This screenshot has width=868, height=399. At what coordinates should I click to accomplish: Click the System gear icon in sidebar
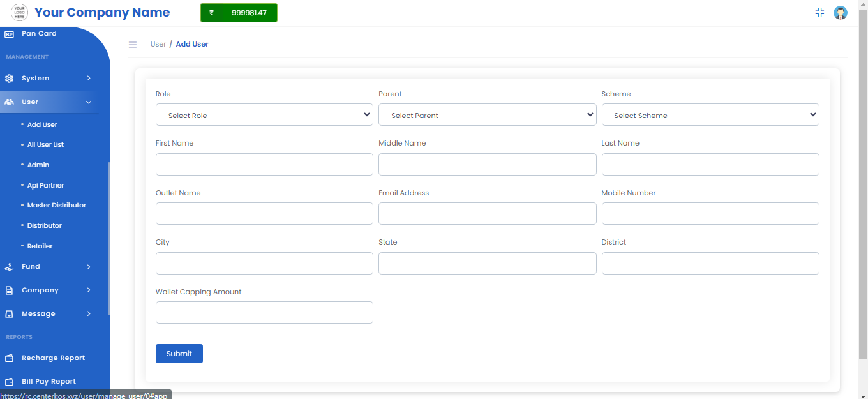(9, 79)
